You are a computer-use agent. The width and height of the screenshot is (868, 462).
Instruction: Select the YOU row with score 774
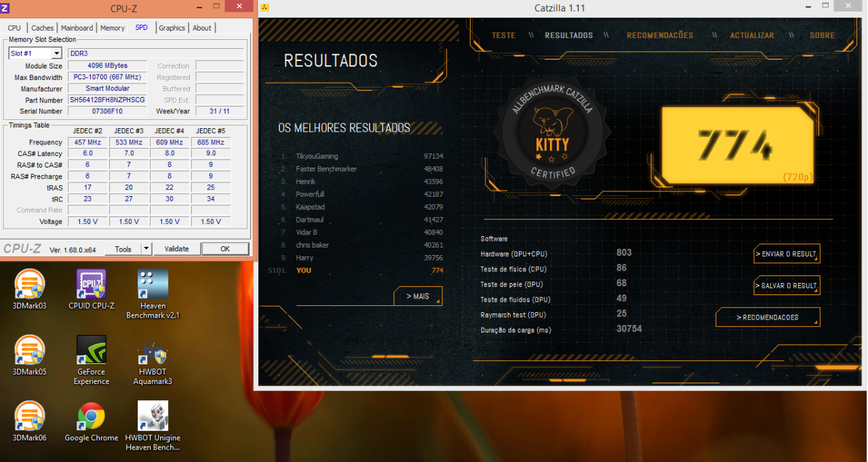tap(357, 270)
